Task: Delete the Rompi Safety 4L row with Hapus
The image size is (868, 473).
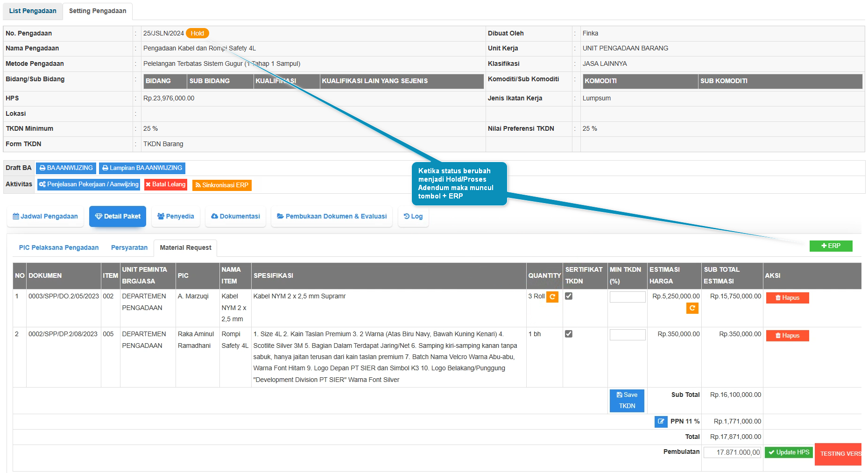Action: 787,336
